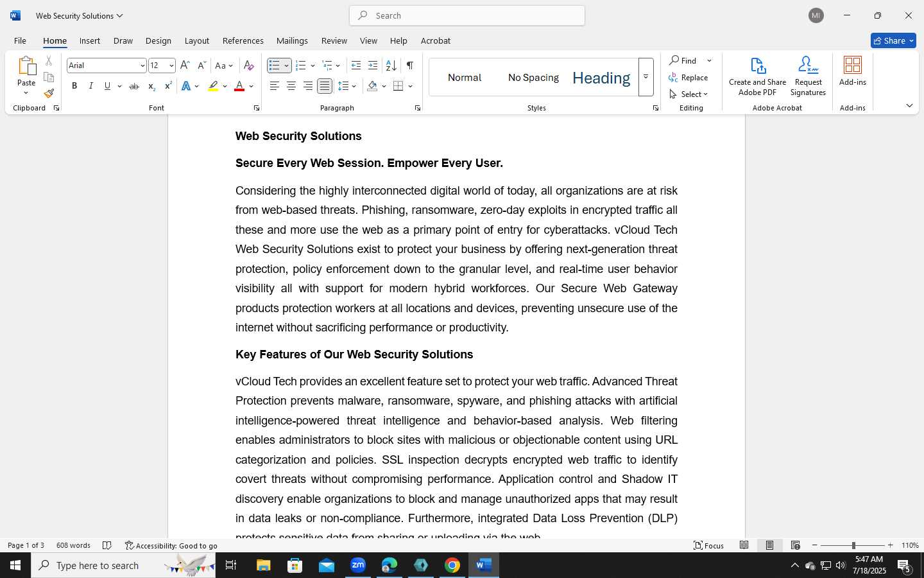Shrink font size with the smaller A icon
The height and width of the screenshot is (578, 924).
coord(201,66)
